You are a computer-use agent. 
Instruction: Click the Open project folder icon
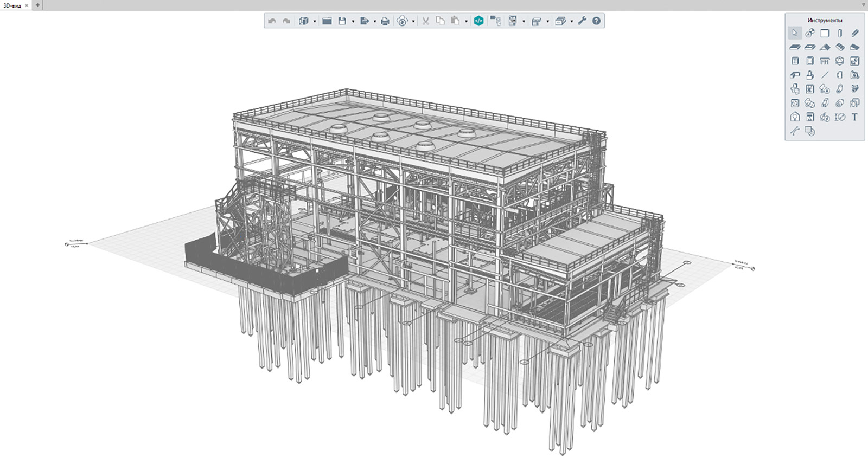327,21
